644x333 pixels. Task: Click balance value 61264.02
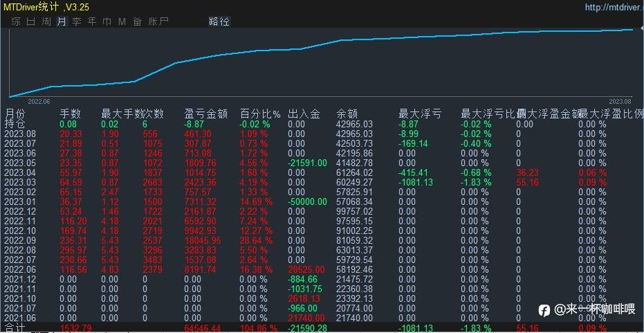tap(355, 172)
